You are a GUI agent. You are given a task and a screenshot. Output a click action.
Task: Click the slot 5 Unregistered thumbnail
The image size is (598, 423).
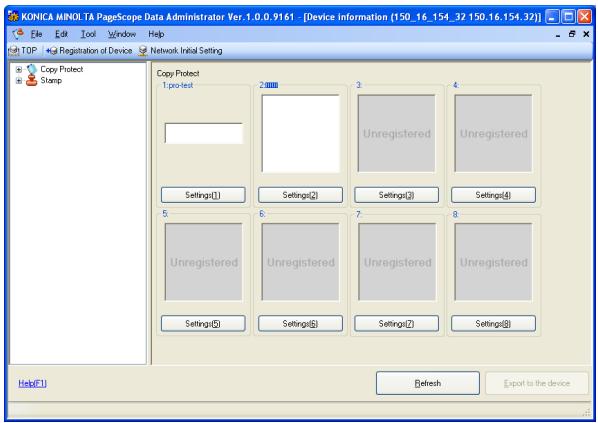204,262
